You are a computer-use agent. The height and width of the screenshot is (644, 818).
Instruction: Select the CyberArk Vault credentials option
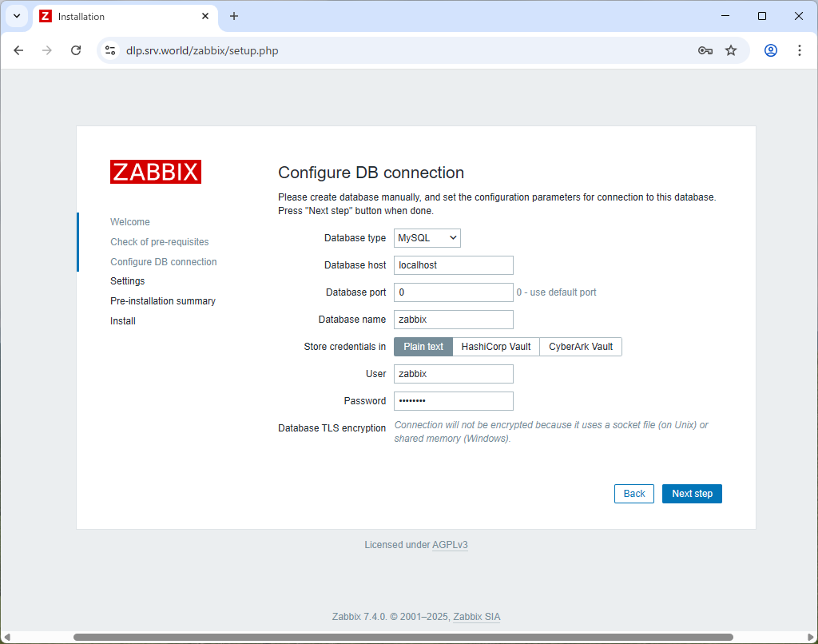[580, 346]
